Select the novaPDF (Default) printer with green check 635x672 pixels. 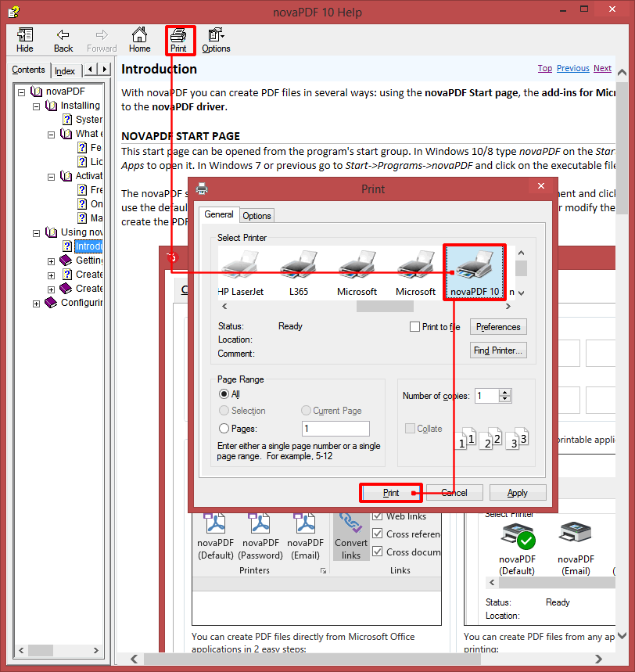[x=517, y=548]
